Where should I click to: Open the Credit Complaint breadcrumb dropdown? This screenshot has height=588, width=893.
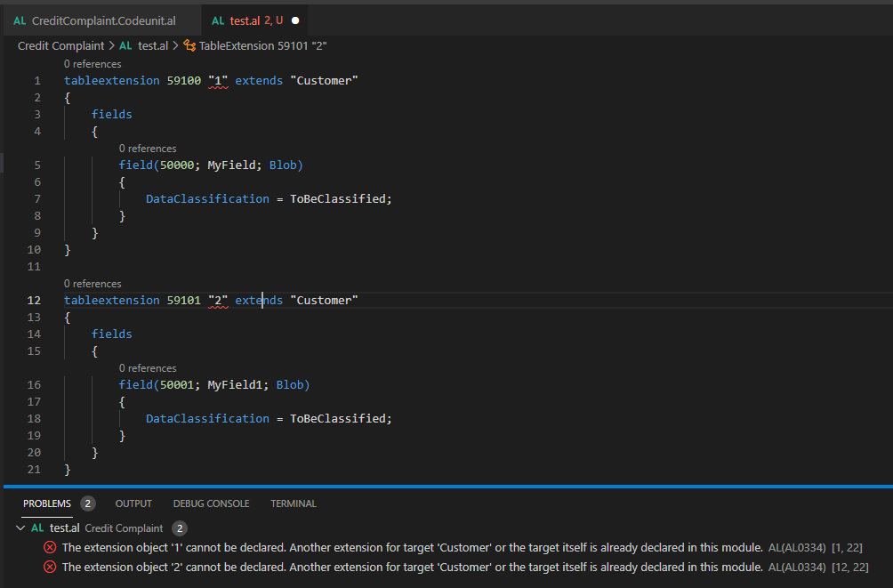click(60, 45)
